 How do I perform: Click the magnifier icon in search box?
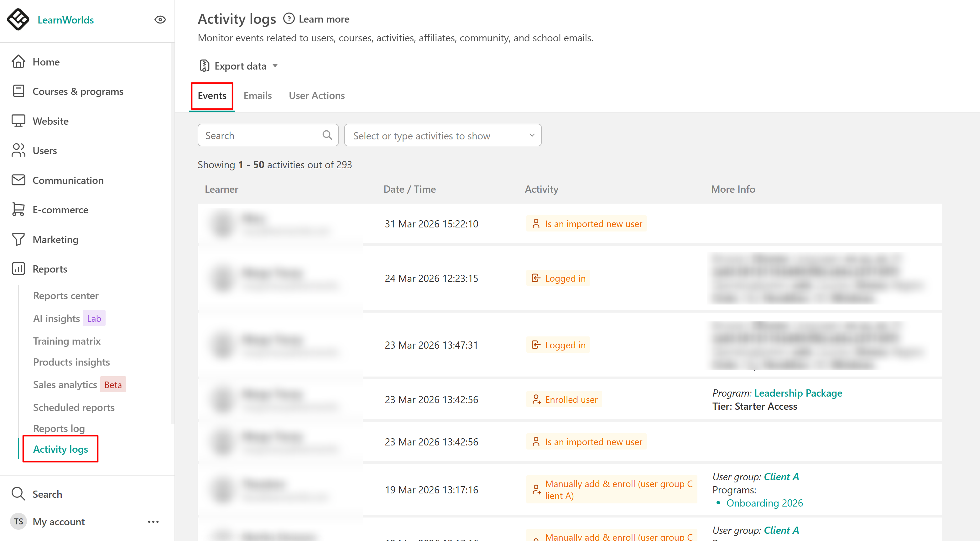327,135
